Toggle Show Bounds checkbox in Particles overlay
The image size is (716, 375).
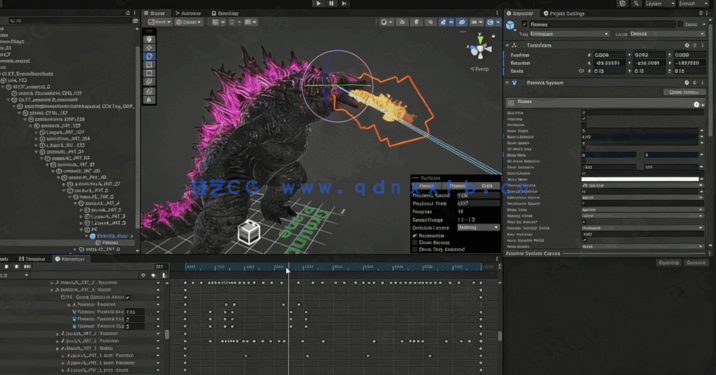[415, 243]
